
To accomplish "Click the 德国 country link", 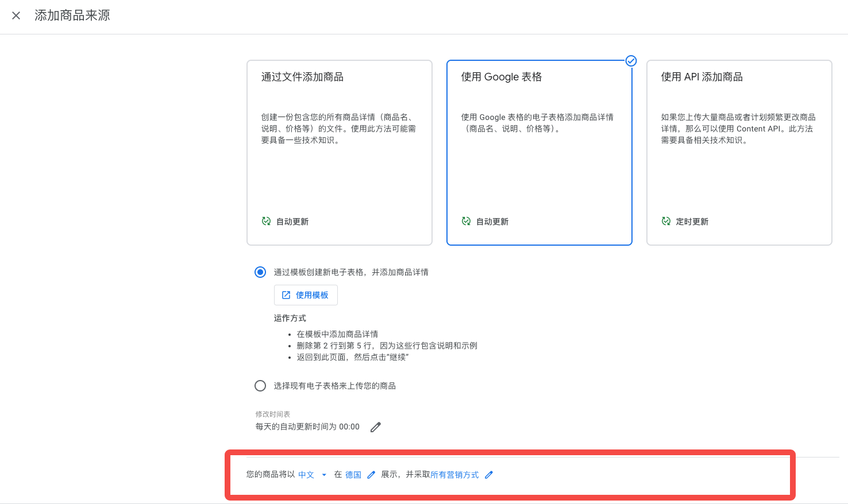I will (x=353, y=475).
